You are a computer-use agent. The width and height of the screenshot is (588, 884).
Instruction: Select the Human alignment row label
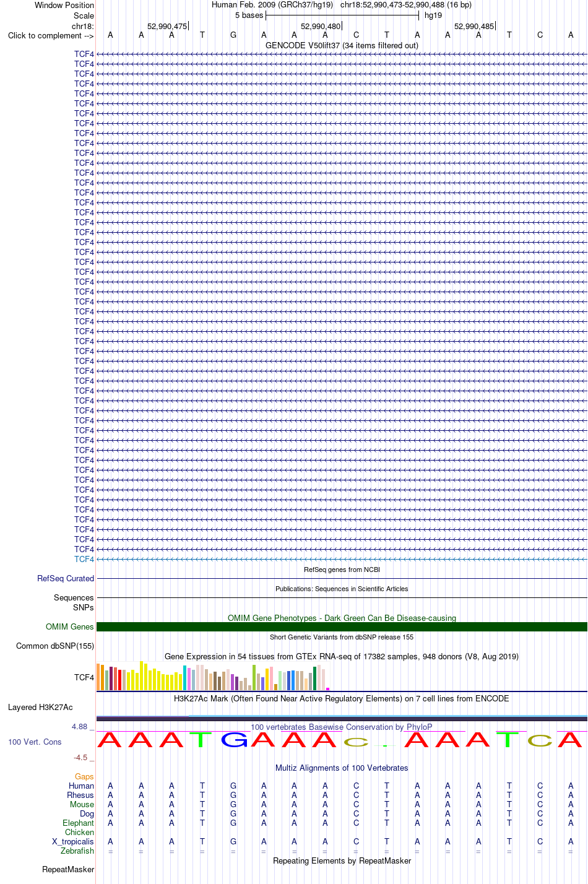pyautogui.click(x=81, y=786)
